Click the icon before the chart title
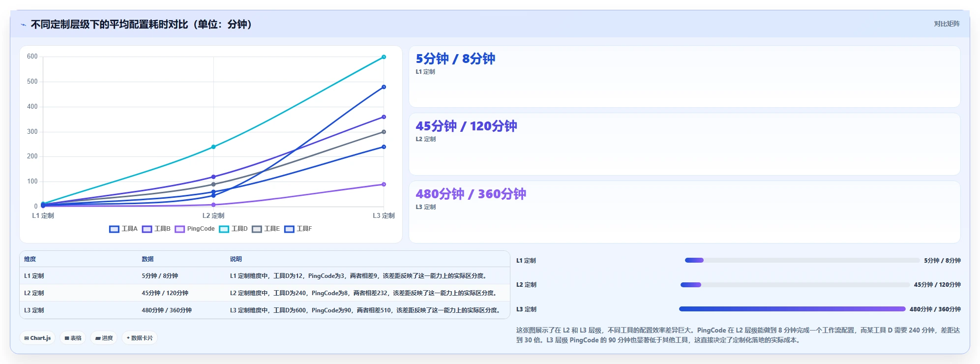980x364 pixels. coord(23,25)
